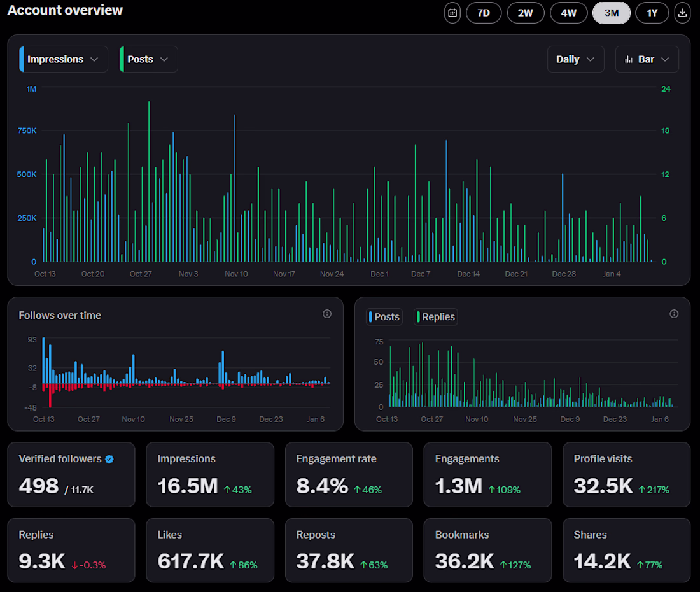
Task: Click the selected 3M range button
Action: [x=611, y=13]
